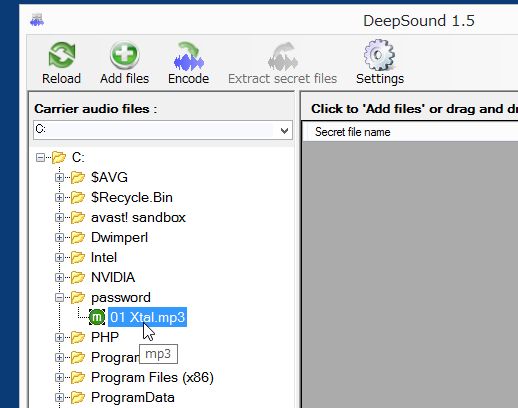Screen dimensions: 518x408
Task: Click the Intel folder icon
Action: pos(78,257)
